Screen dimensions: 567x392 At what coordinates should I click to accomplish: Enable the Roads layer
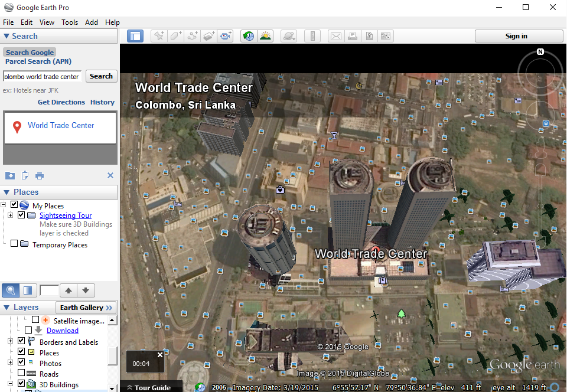pyautogui.click(x=22, y=374)
